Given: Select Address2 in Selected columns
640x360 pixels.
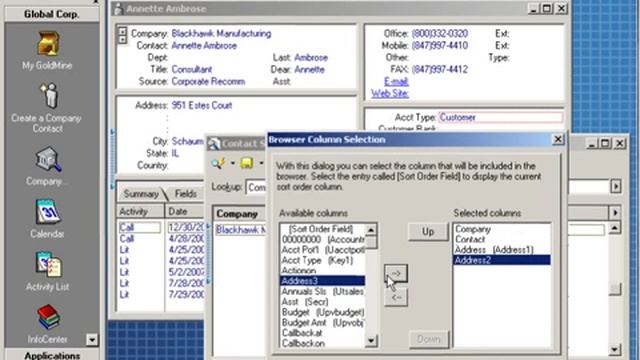Looking at the screenshot, I should coord(502,260).
